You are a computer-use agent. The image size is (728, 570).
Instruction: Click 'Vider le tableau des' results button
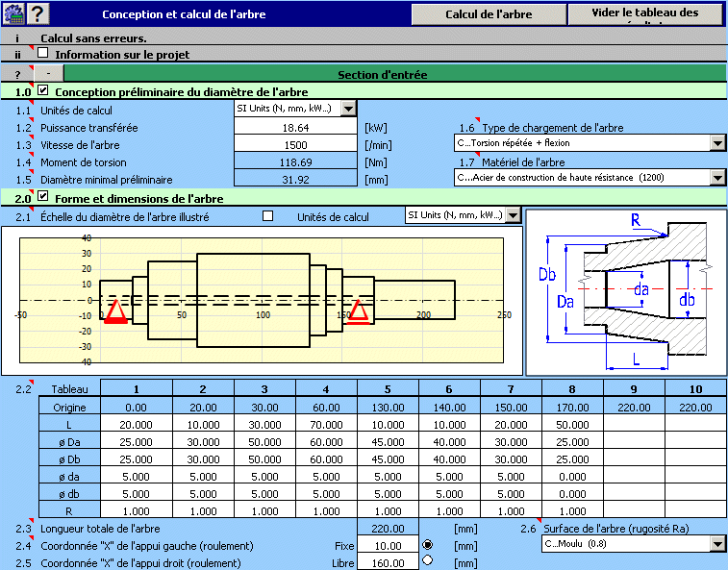(645, 14)
